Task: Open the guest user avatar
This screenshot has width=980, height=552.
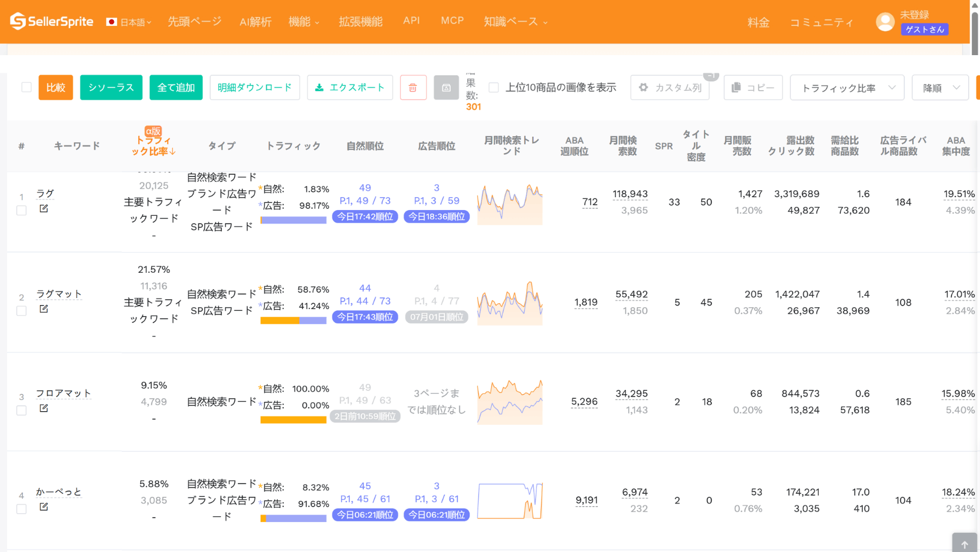Action: click(885, 22)
